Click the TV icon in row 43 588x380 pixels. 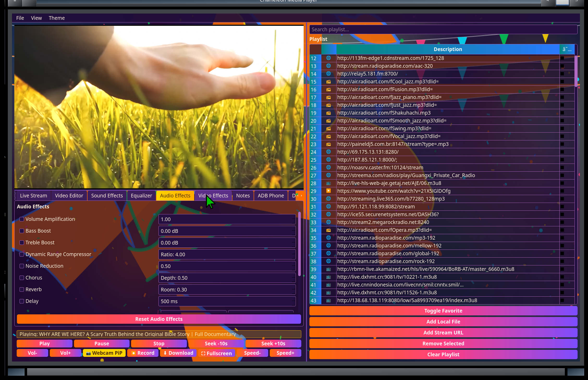point(328,300)
